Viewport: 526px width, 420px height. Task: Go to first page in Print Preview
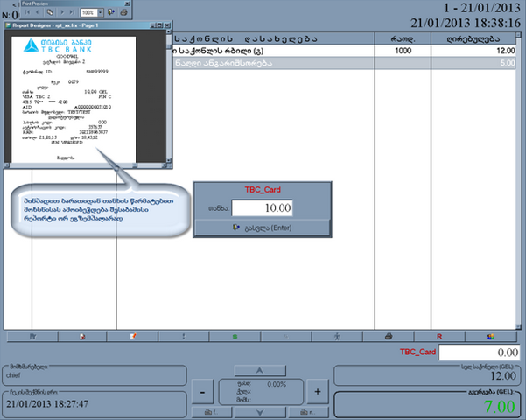(28, 13)
